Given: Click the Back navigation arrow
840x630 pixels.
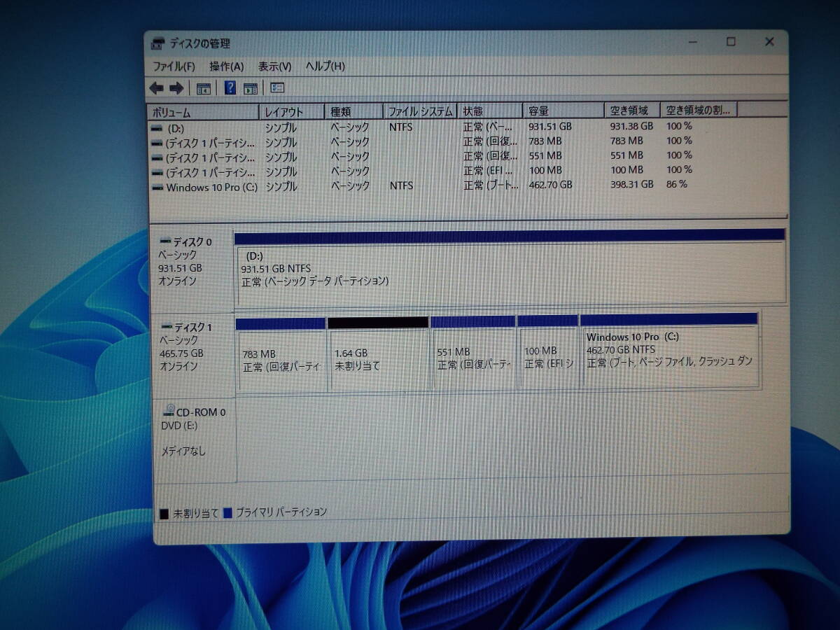Looking at the screenshot, I should [157, 87].
